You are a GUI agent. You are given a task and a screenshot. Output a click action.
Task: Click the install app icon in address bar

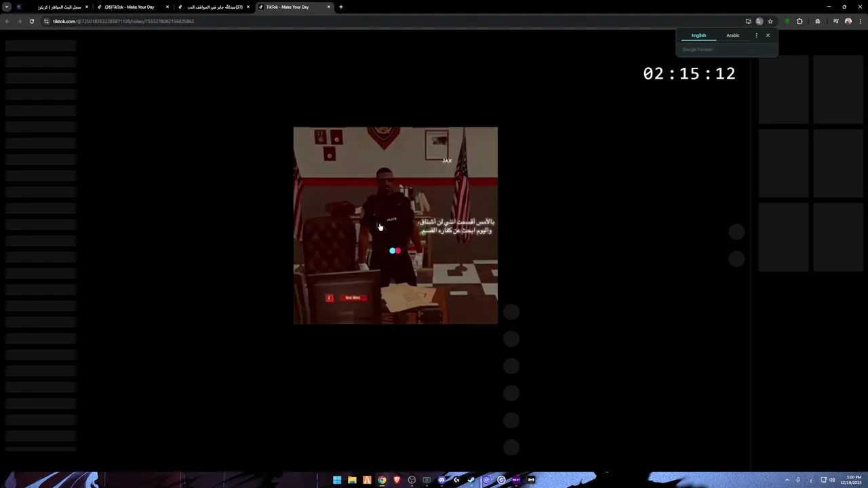pyautogui.click(x=749, y=21)
